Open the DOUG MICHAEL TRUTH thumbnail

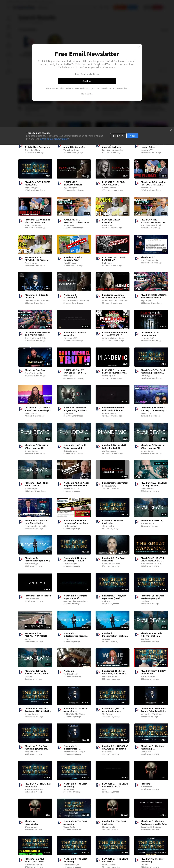(x=74, y=357)
